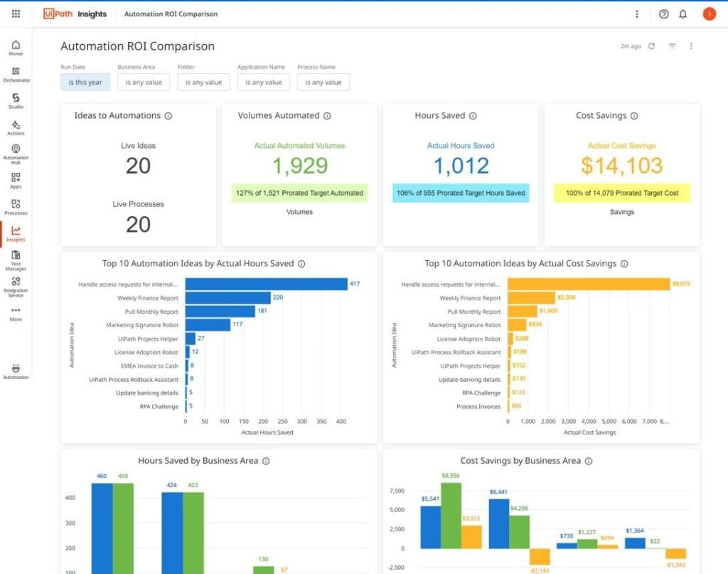The width and height of the screenshot is (728, 574).
Task: Select the Processes sidebar item
Action: tap(16, 206)
